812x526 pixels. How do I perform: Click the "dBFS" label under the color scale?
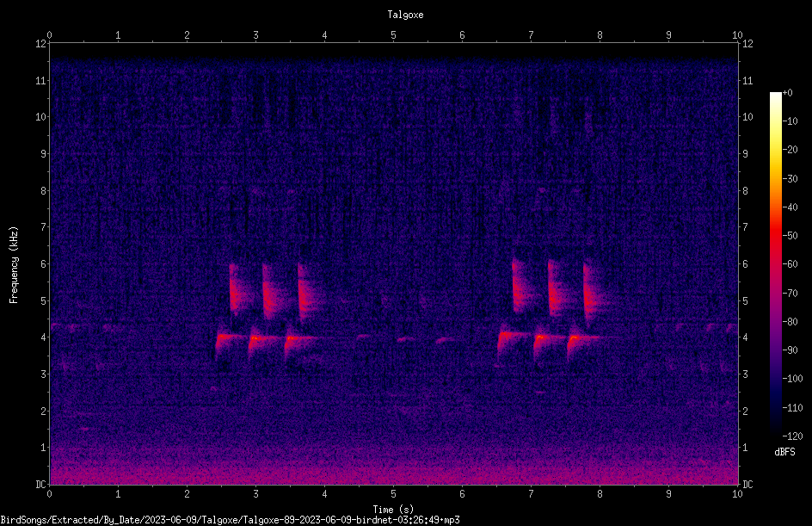pos(784,452)
